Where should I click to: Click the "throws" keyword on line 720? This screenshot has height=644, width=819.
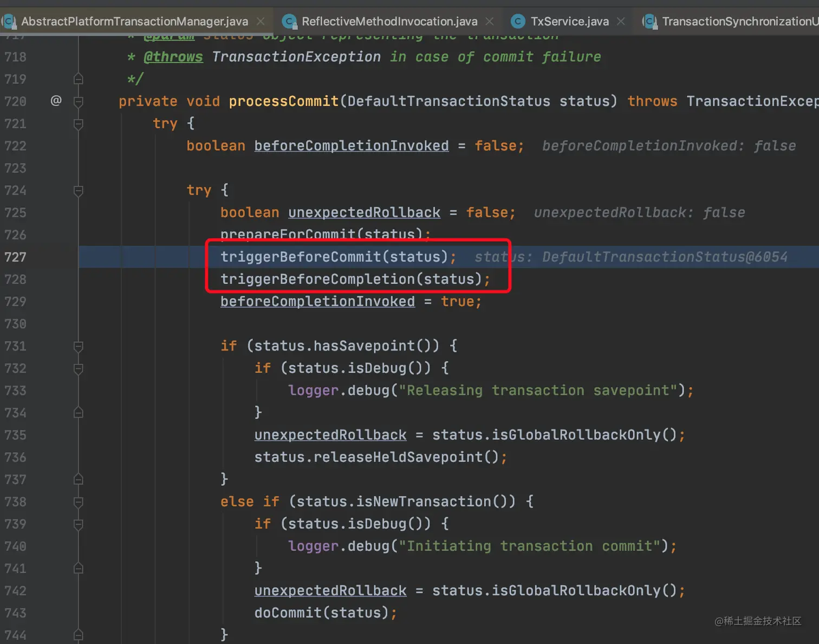pos(652,101)
